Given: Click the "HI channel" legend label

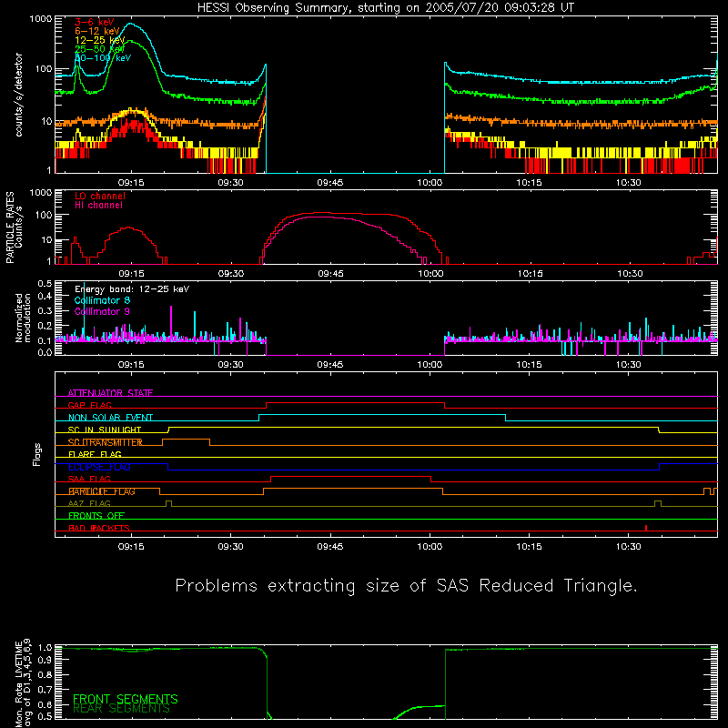Looking at the screenshot, I should coord(98,206).
